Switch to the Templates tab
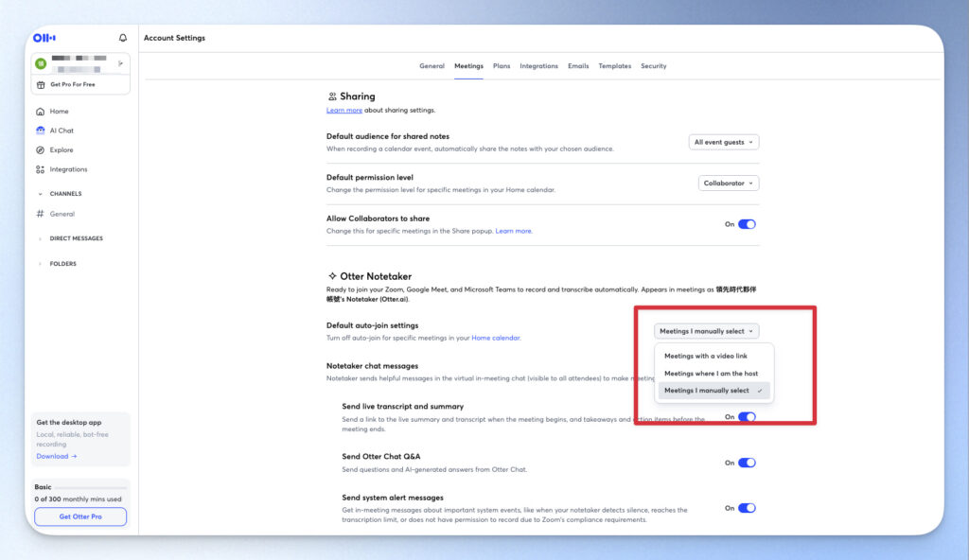Image resolution: width=969 pixels, height=560 pixels. point(615,66)
